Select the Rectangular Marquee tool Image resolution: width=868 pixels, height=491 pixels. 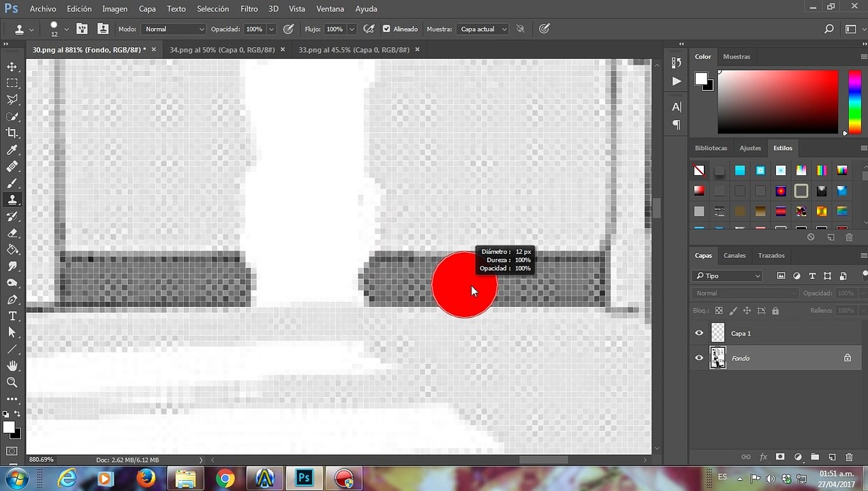point(12,83)
